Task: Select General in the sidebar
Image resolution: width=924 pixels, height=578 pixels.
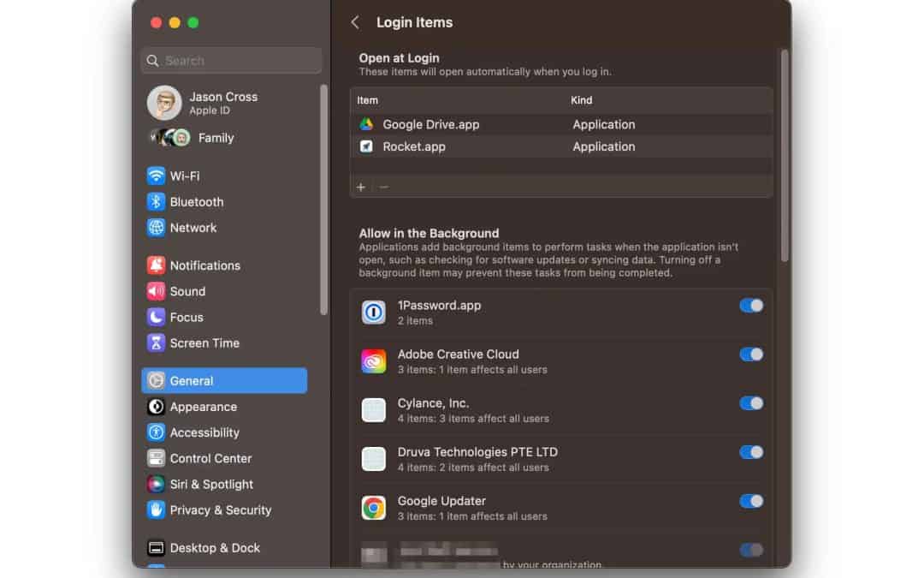Action: (224, 381)
